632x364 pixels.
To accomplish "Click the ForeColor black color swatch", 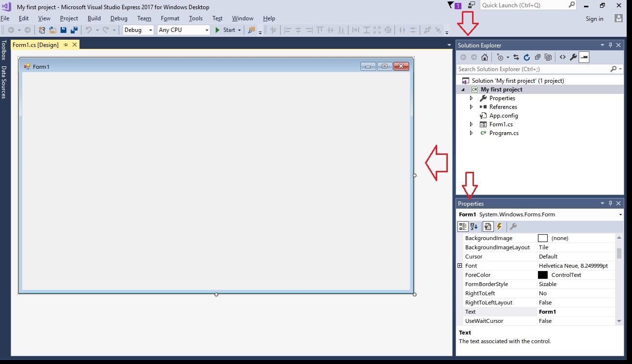I will [x=544, y=274].
